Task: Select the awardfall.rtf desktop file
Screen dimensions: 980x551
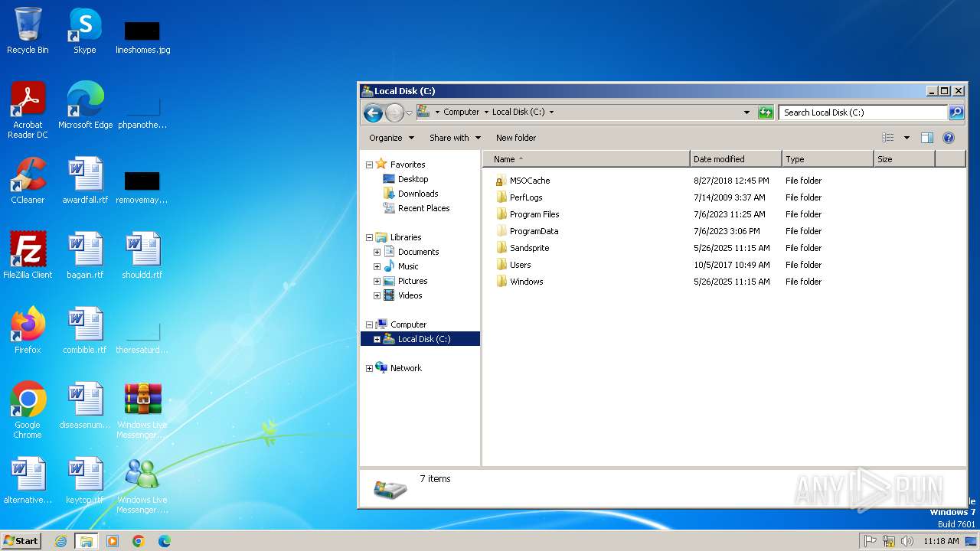Action: click(x=85, y=181)
